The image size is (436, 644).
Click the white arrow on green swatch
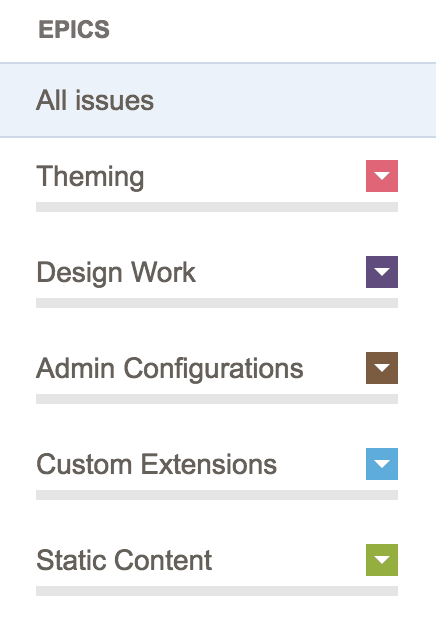[382, 560]
